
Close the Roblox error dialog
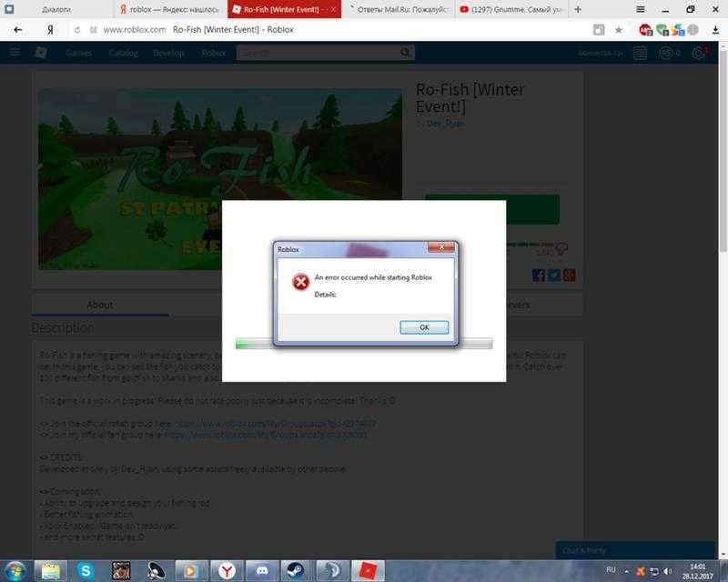click(x=441, y=248)
